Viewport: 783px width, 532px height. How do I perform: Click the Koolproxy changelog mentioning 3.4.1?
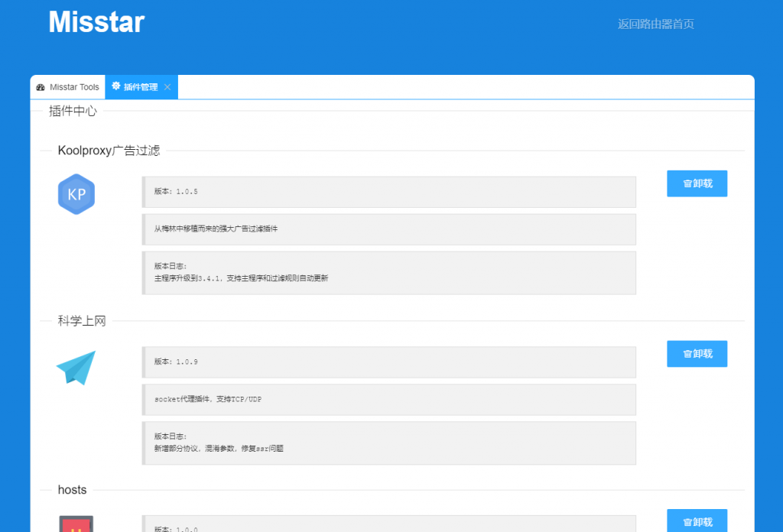(388, 272)
